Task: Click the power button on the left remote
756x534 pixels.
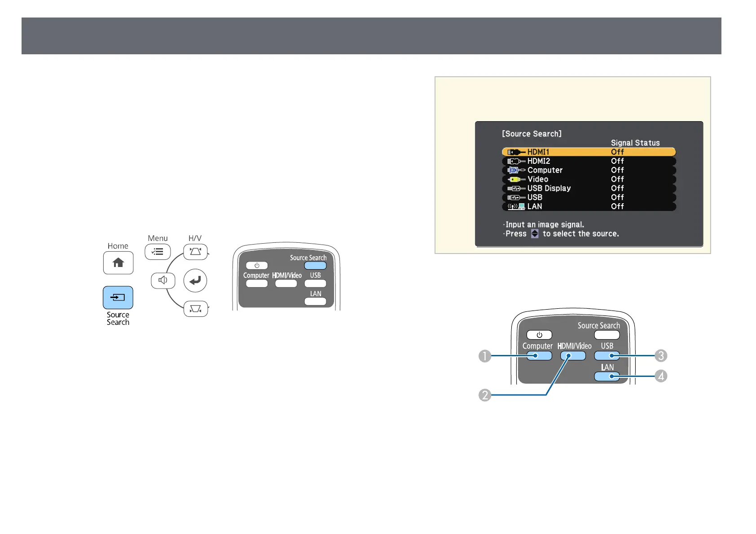Action: (x=257, y=266)
